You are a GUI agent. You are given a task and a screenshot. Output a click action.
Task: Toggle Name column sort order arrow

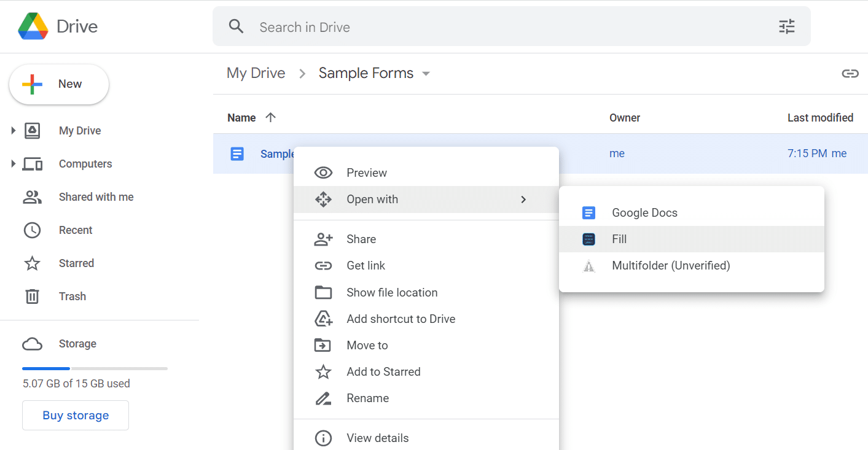[270, 117]
